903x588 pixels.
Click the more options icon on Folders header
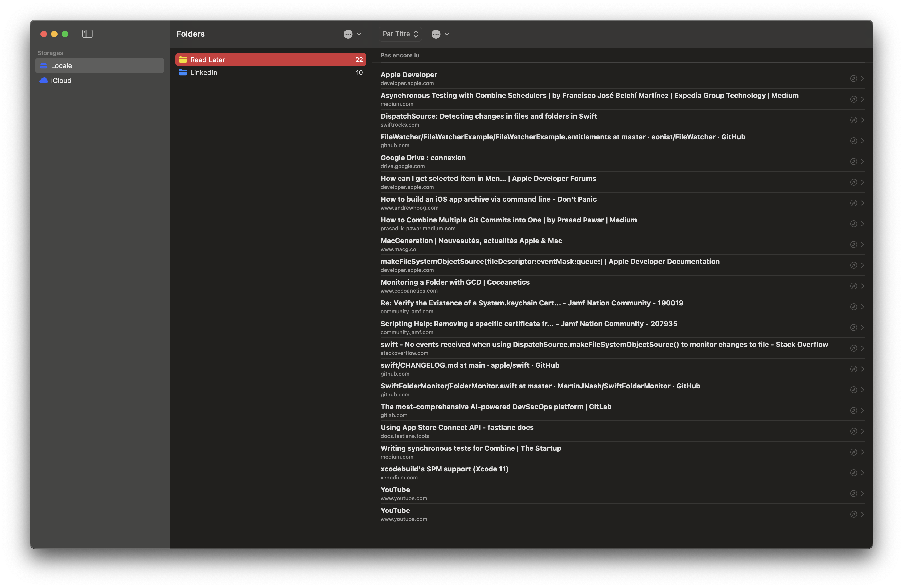tap(347, 34)
